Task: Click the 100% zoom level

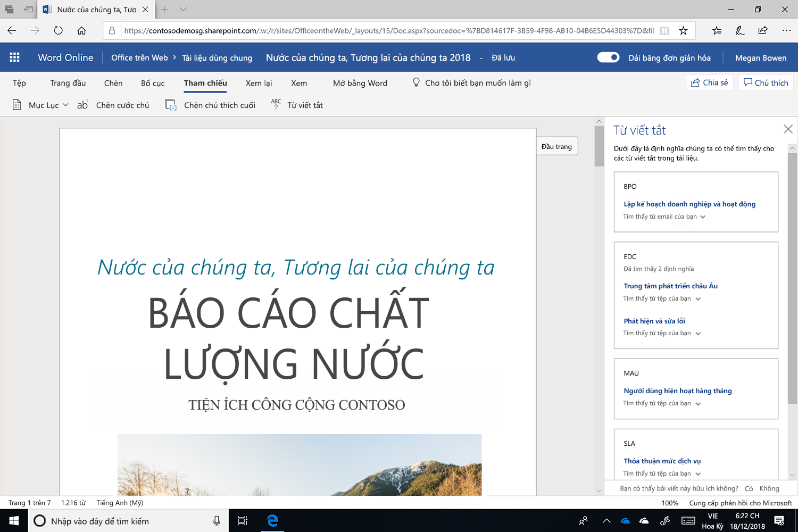Action: click(670, 503)
